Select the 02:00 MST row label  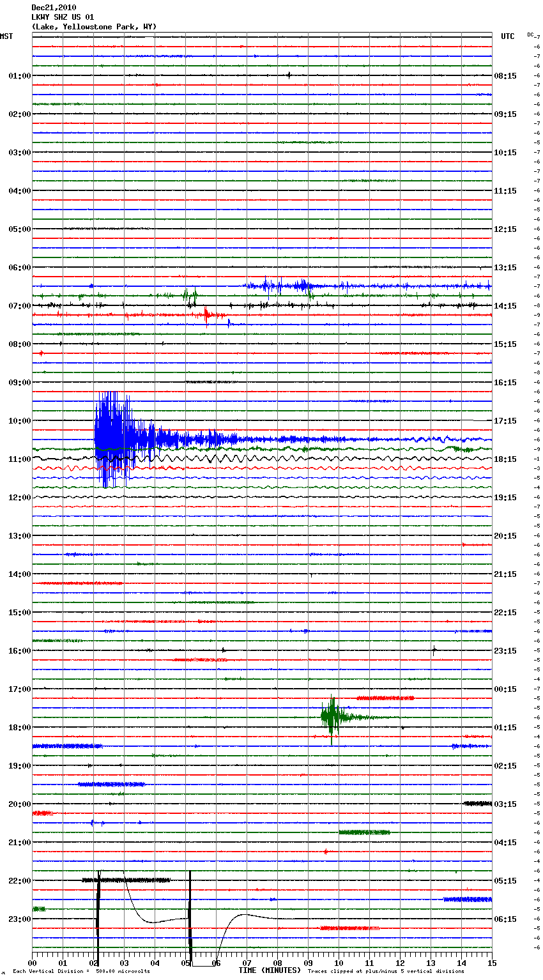click(19, 114)
